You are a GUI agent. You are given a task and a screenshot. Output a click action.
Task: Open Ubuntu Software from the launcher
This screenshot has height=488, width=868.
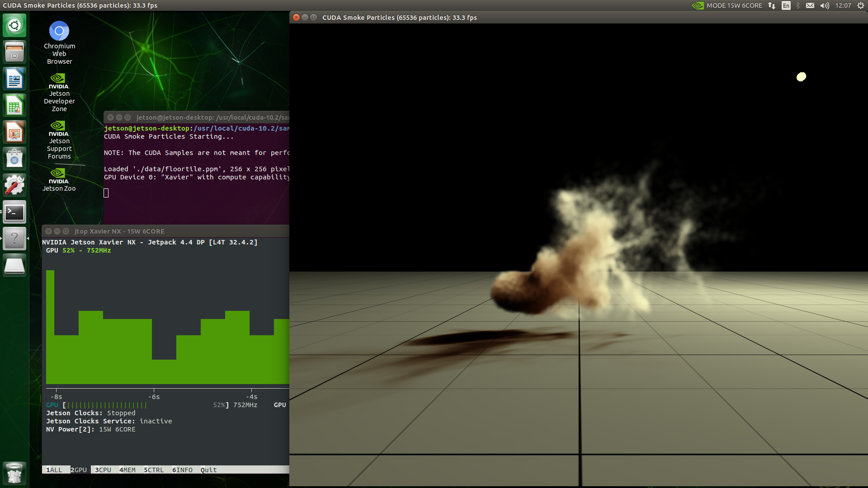(14, 159)
